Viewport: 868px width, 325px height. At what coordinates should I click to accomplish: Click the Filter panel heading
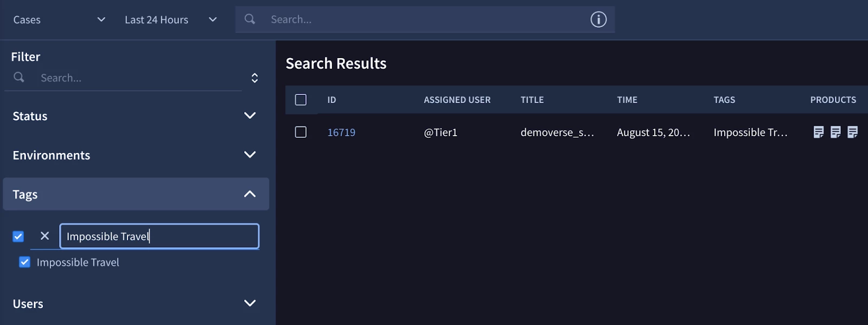coord(25,56)
